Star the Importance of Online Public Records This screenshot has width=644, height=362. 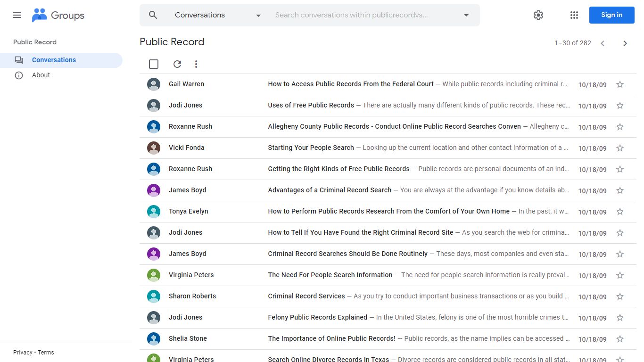(620, 339)
